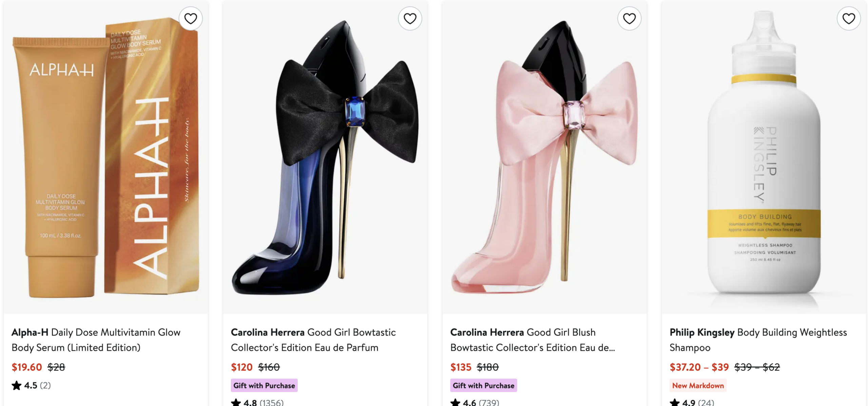Screen dimensions: 868x406
Task: Open the (24) reviews count for shampoo
Action: pyautogui.click(x=706, y=402)
